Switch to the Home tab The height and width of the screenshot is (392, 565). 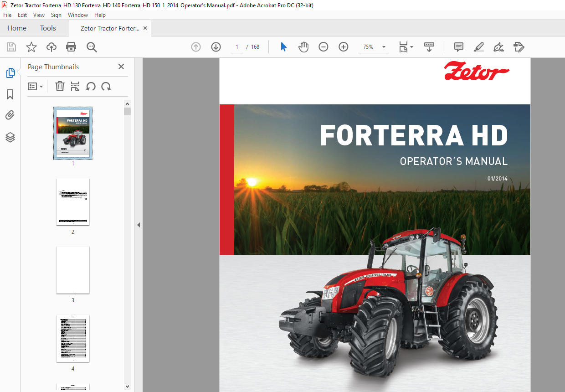coord(17,28)
